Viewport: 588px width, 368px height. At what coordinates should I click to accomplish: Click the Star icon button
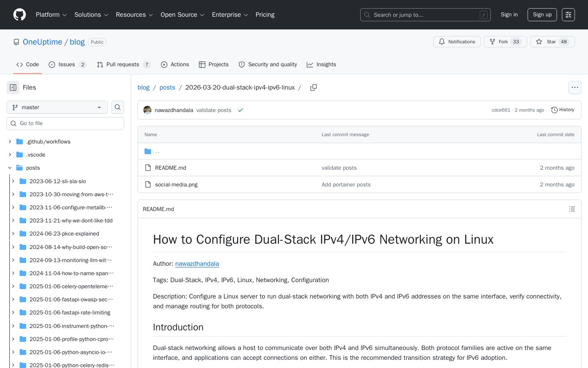pos(552,42)
